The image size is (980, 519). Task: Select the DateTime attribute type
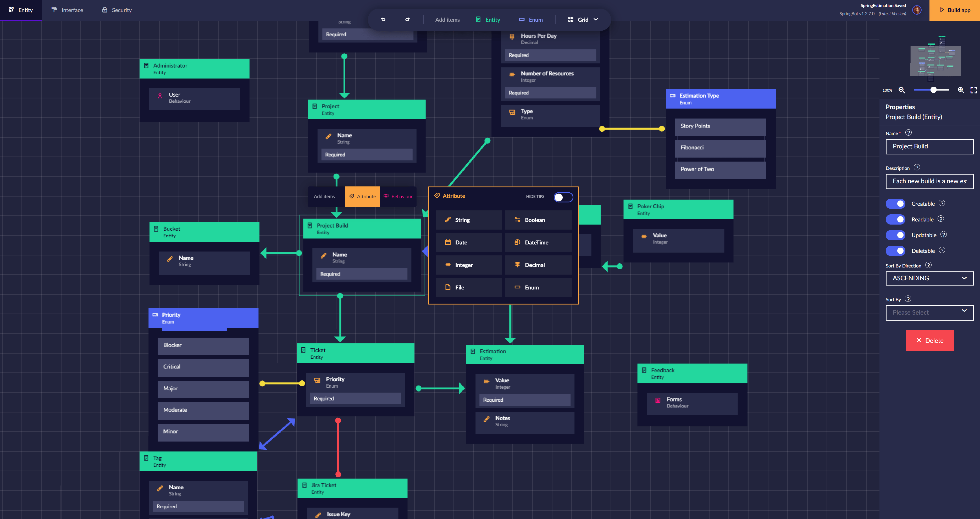point(538,242)
